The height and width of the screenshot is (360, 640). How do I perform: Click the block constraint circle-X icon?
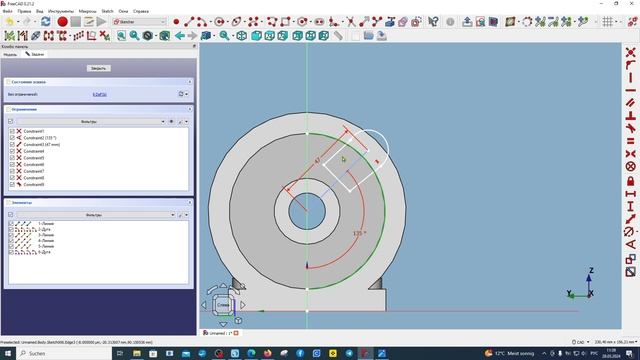pyautogui.click(x=631, y=167)
